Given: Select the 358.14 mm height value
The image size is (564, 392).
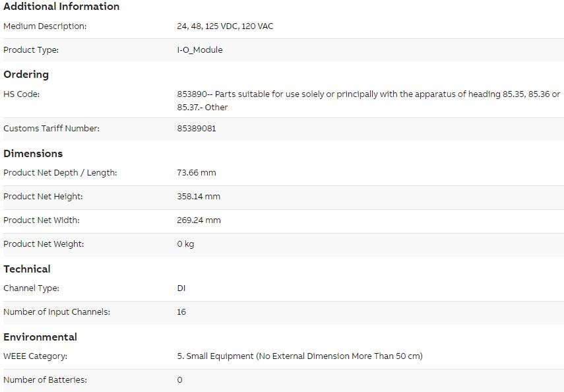Looking at the screenshot, I should coord(199,197).
